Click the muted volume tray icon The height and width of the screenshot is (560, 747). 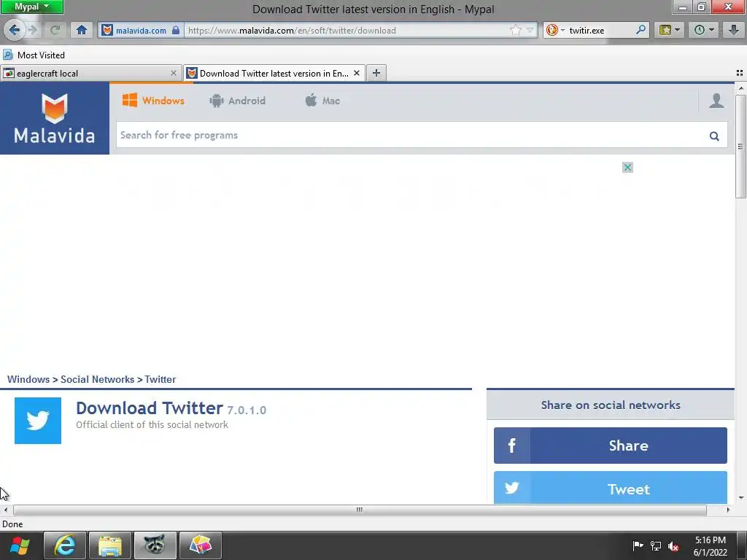click(x=673, y=546)
